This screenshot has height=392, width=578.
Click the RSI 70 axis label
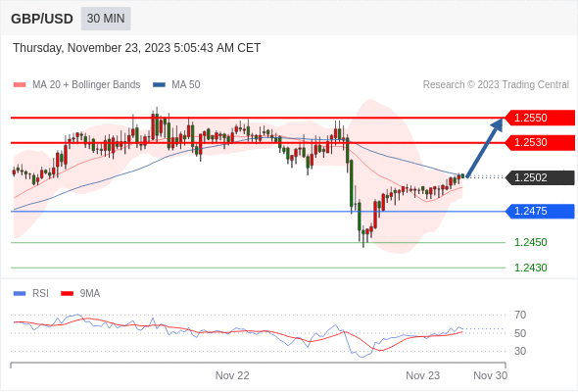[x=520, y=315]
